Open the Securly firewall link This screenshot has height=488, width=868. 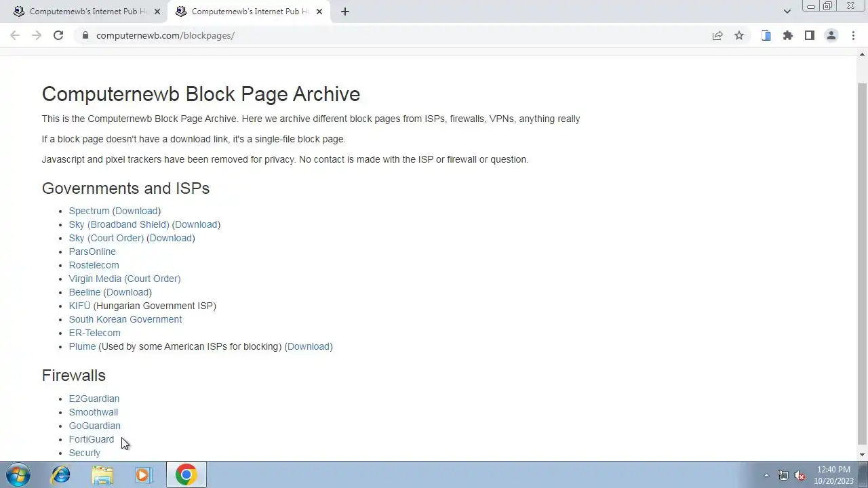(84, 453)
